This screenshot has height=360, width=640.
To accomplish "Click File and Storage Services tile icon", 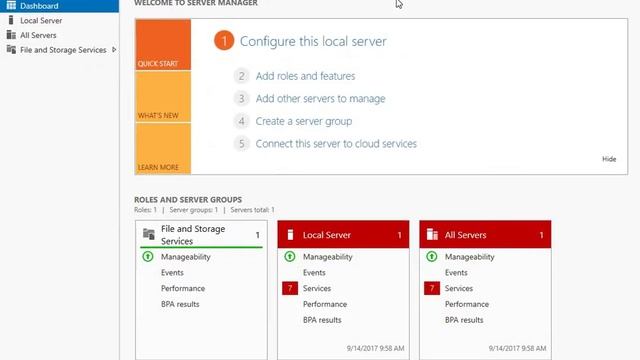I will click(149, 234).
